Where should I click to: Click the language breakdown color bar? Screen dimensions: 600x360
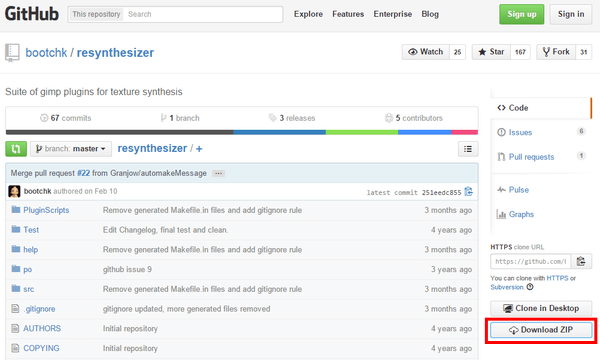tap(242, 132)
